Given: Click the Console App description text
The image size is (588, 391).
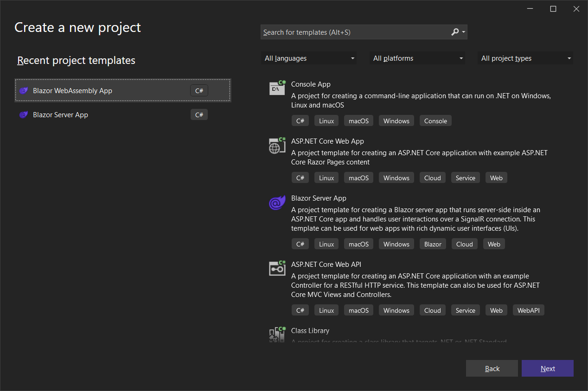Looking at the screenshot, I should pyautogui.click(x=421, y=101).
